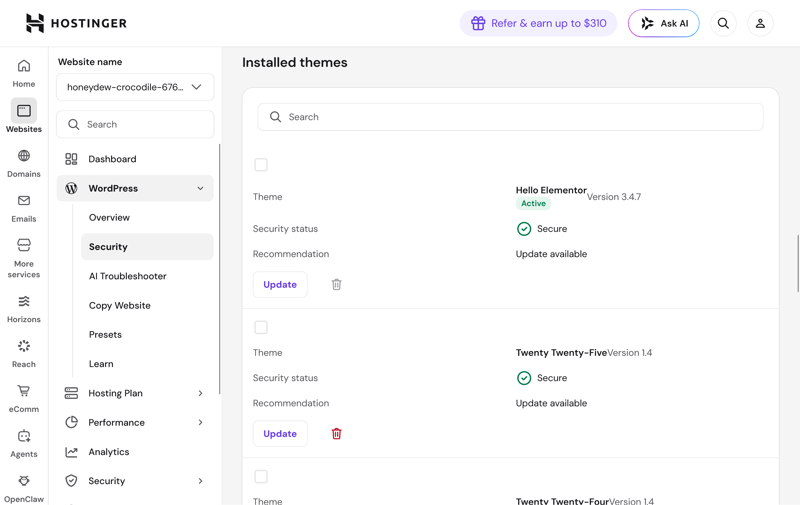
Task: Collapse the WordPress menu section
Action: 201,188
